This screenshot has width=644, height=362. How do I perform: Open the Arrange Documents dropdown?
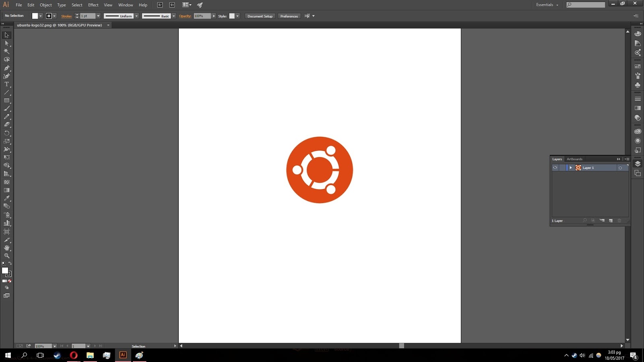tap(187, 5)
